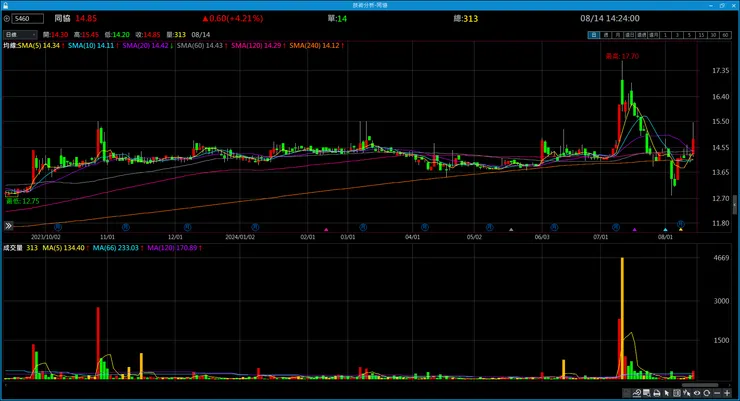Click the circled marker after the 04/01 date
Screen dimensions: 740x401
425,227
